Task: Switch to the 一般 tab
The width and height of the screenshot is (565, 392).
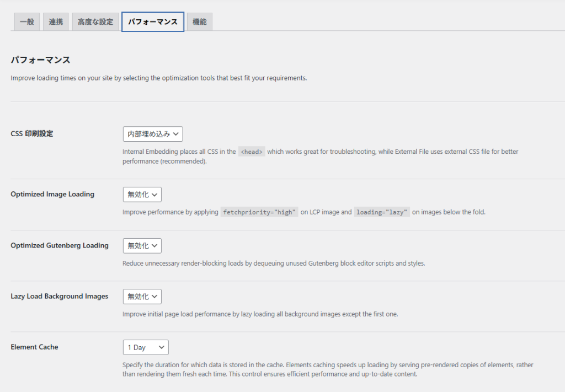Action: point(26,22)
